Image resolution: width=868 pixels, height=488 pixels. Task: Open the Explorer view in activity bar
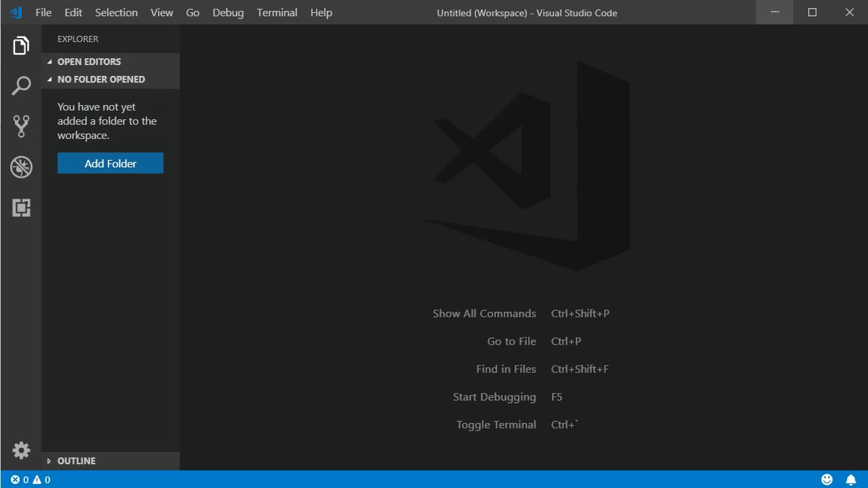coord(21,45)
